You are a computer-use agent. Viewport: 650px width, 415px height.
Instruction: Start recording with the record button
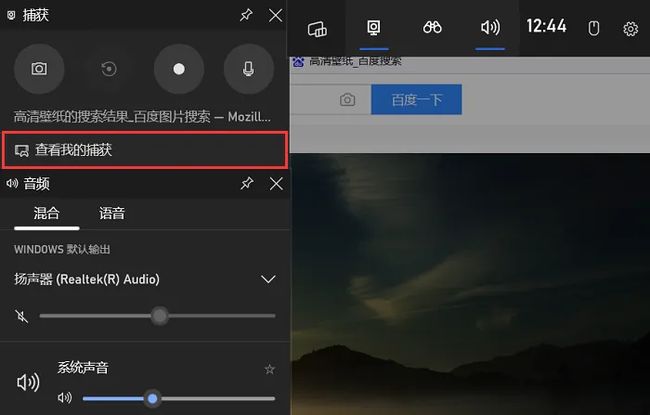point(179,69)
